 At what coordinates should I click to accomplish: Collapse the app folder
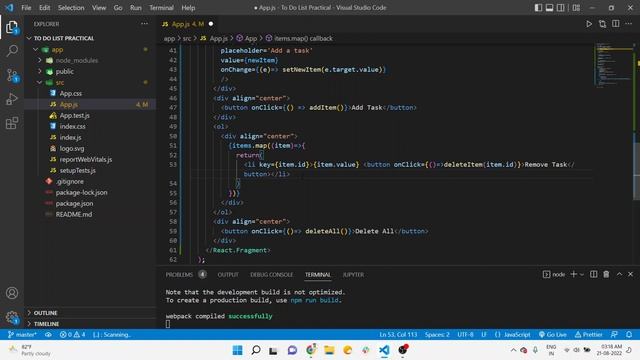[x=36, y=49]
